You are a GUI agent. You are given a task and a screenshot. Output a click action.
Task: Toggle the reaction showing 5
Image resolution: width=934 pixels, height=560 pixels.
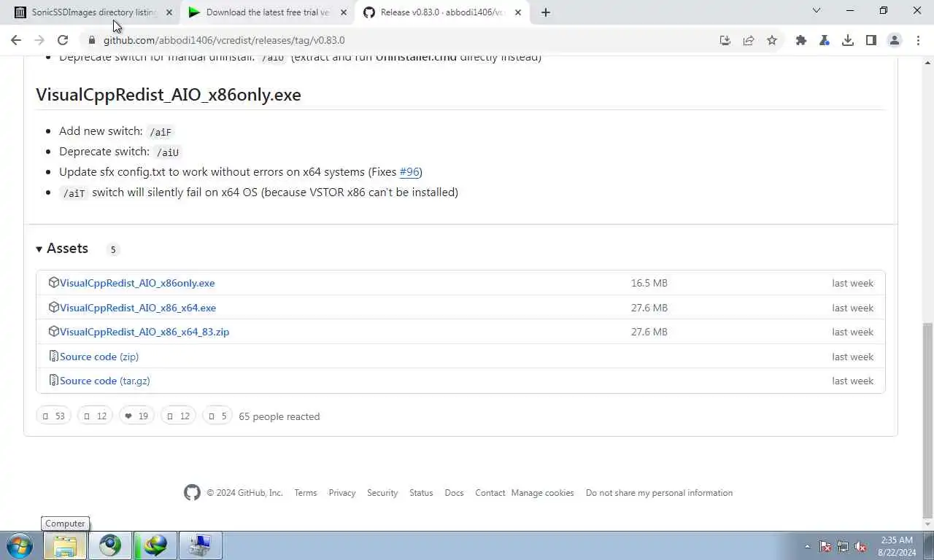[217, 416]
